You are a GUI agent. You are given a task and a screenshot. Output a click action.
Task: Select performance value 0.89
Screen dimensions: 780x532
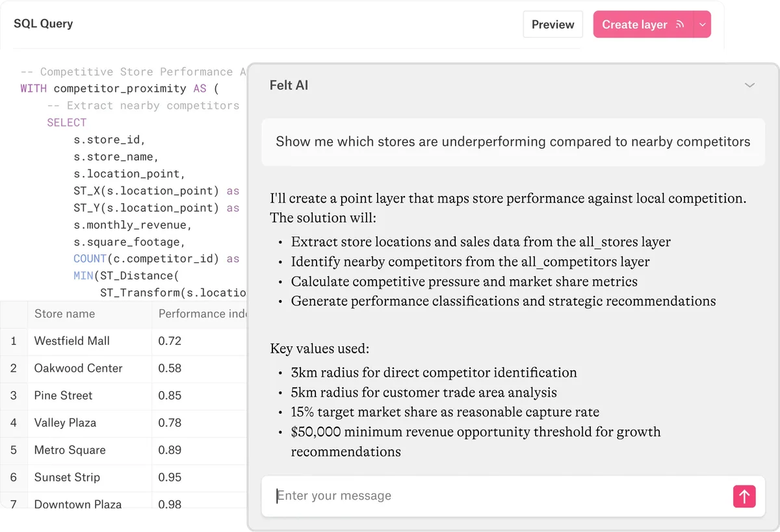click(200, 450)
